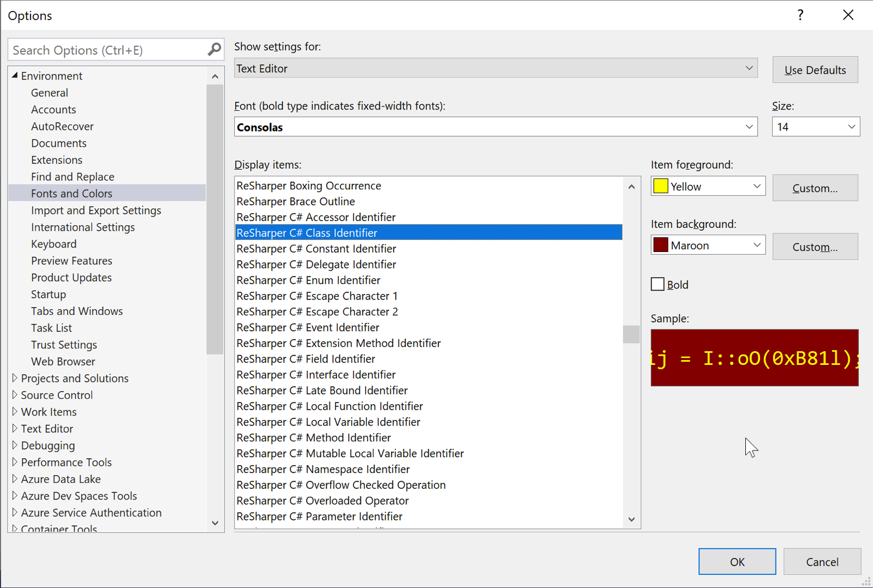Click the maroon background color swatch

[x=661, y=245]
